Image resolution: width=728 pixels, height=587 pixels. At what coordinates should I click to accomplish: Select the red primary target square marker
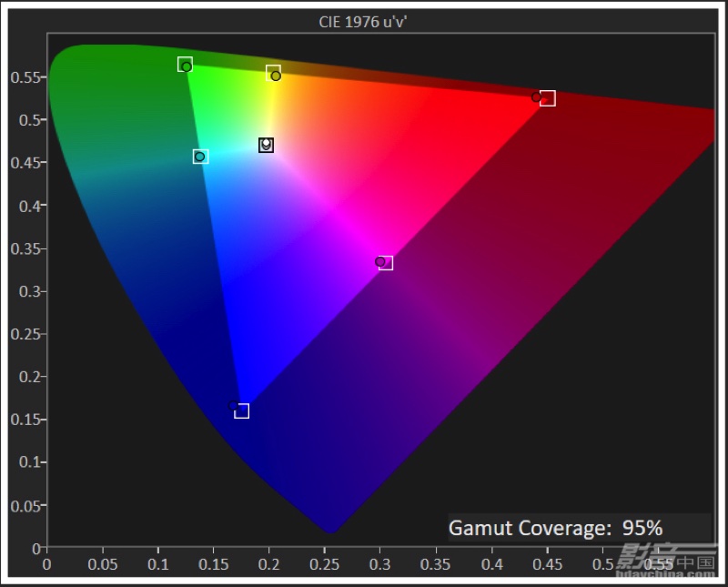coord(548,98)
